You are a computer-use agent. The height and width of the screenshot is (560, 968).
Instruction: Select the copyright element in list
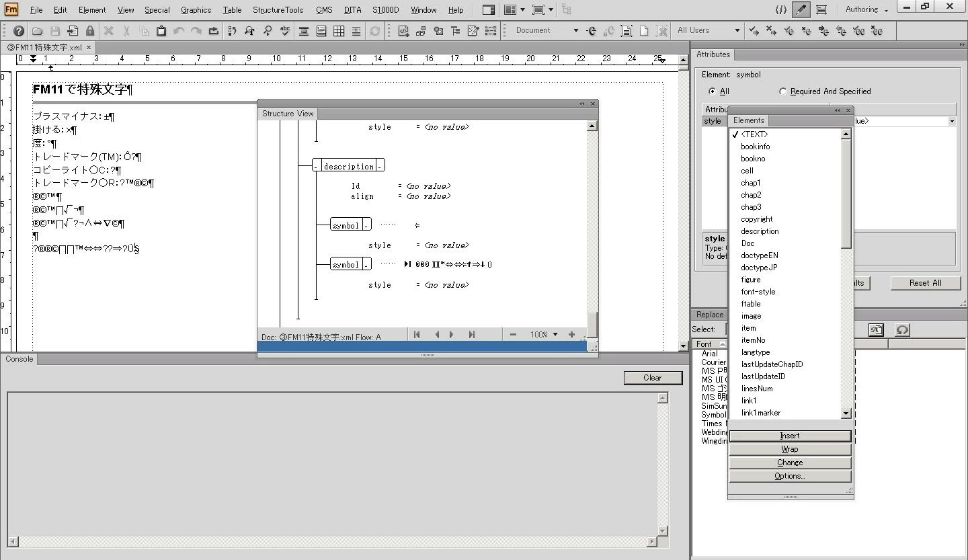tap(757, 219)
